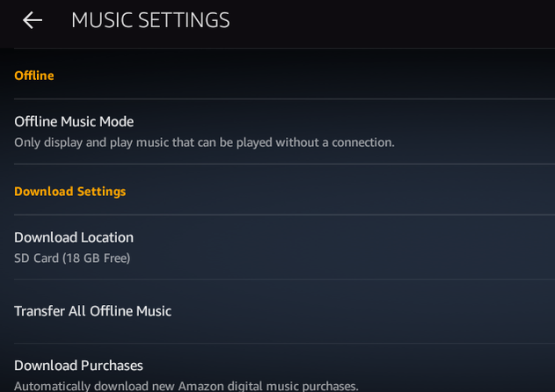Tap Transfer All Offline Music

(92, 311)
